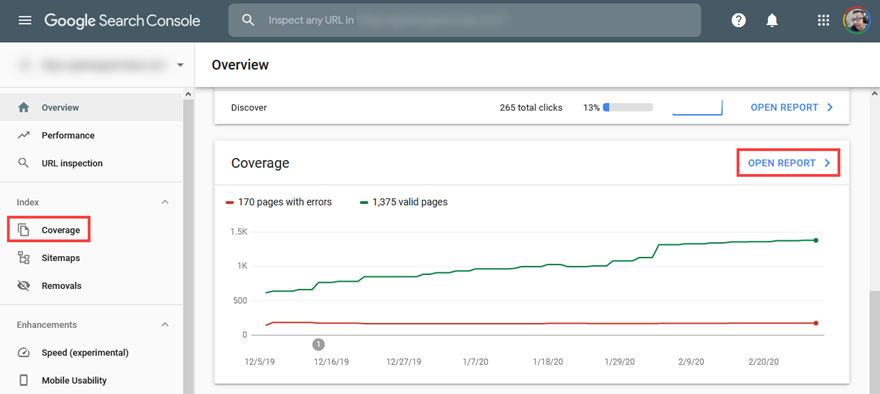Click the chevron beside Discover Open Report

(830, 107)
